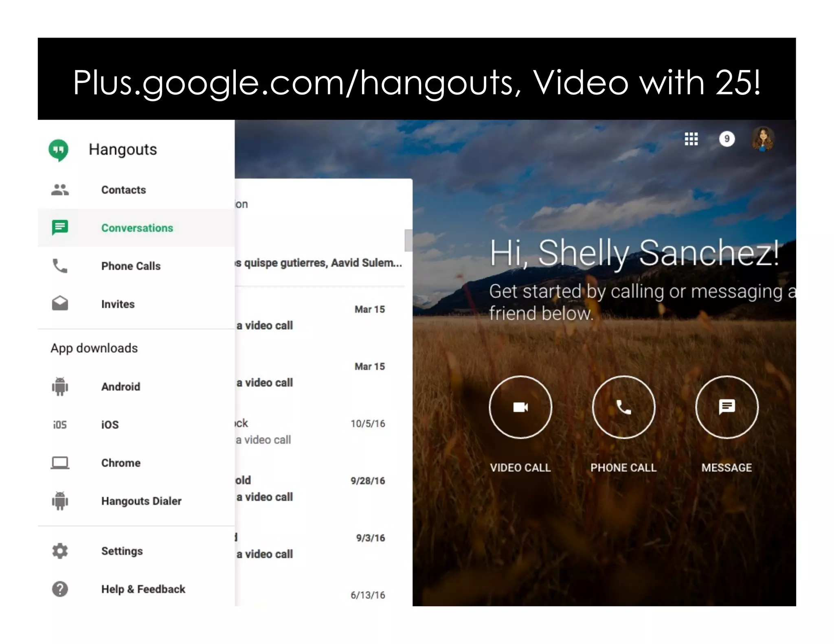Open the first Mar 15 video call conversation

click(320, 317)
